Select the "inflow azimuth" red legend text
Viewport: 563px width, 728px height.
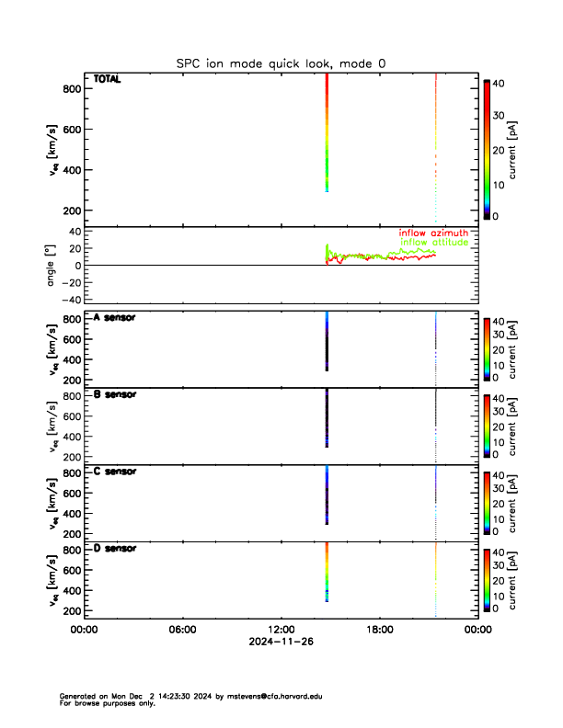[x=433, y=233]
